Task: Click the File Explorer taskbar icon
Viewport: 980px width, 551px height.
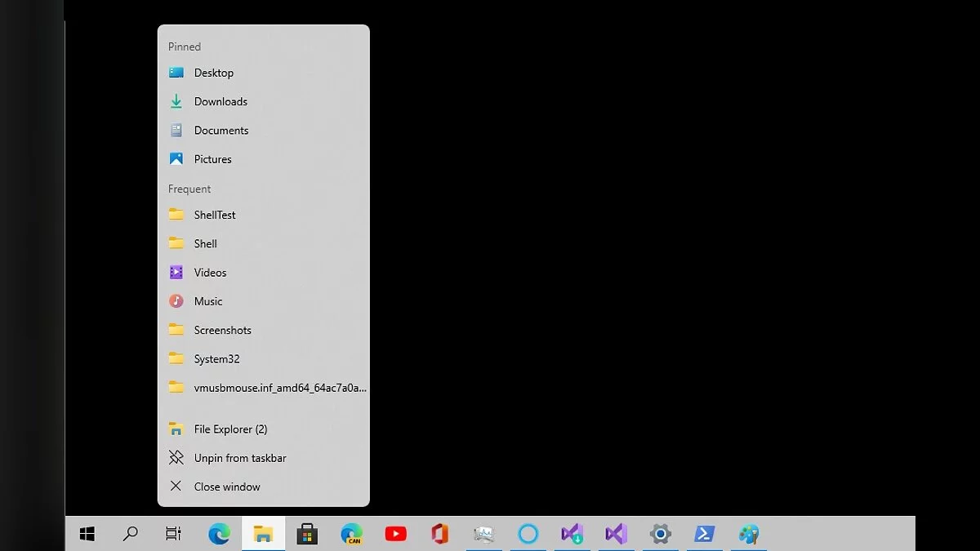Action: (263, 534)
